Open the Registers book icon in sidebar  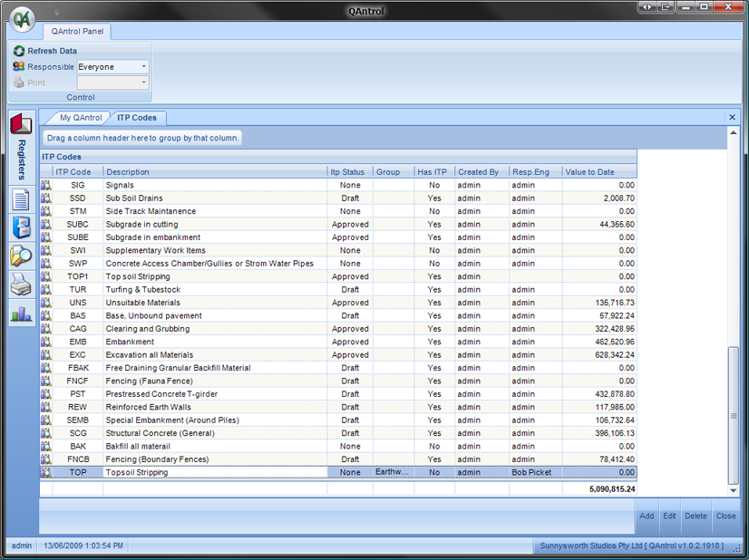pos(21,124)
